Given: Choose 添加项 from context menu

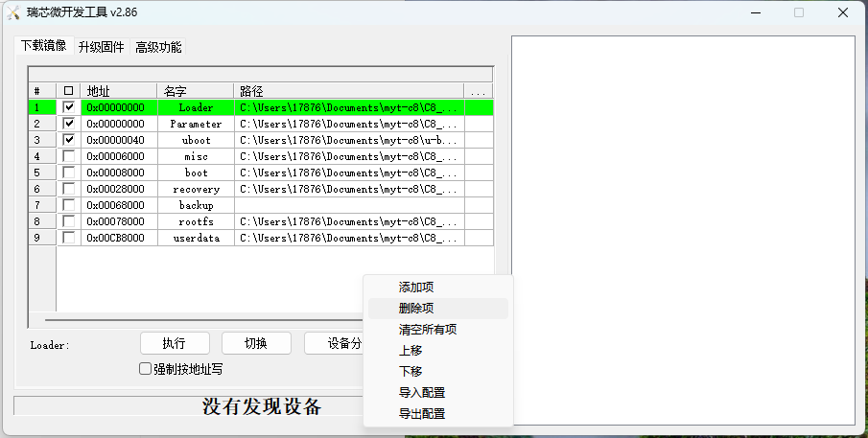Looking at the screenshot, I should click(x=416, y=288).
